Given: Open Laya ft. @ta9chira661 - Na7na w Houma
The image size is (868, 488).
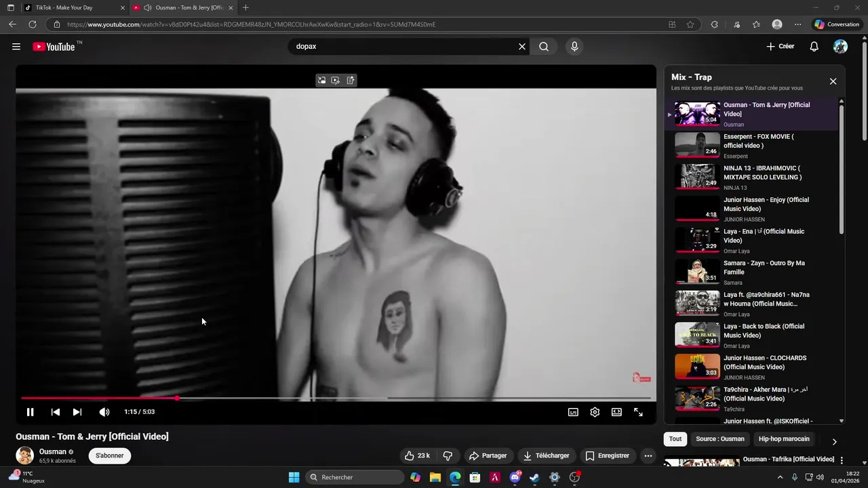Looking at the screenshot, I should (753, 304).
